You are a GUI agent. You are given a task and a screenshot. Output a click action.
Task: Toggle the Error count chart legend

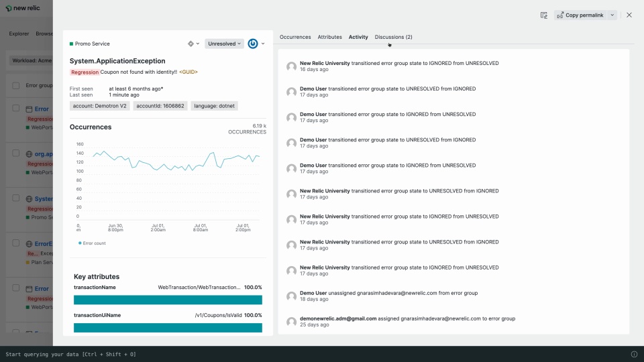coord(92,243)
